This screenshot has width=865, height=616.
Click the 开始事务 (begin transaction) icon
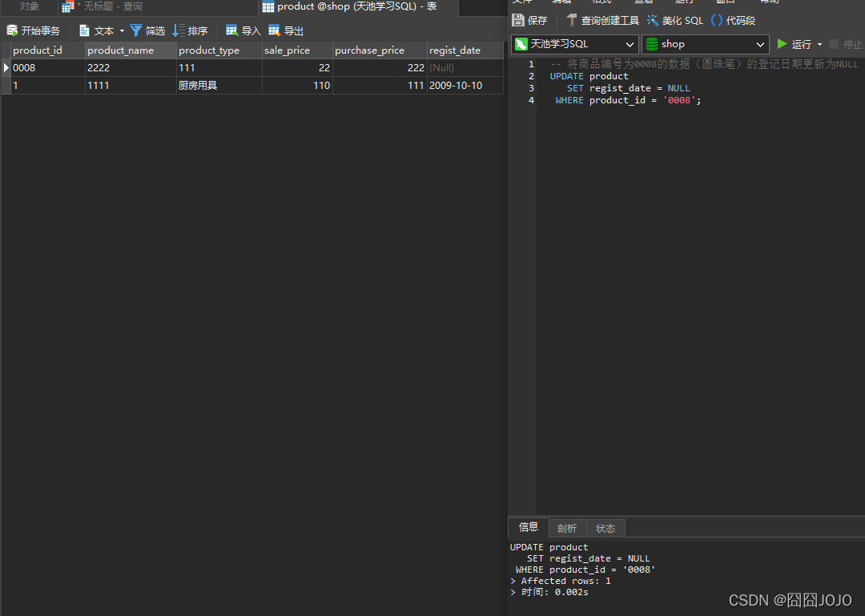click(12, 31)
